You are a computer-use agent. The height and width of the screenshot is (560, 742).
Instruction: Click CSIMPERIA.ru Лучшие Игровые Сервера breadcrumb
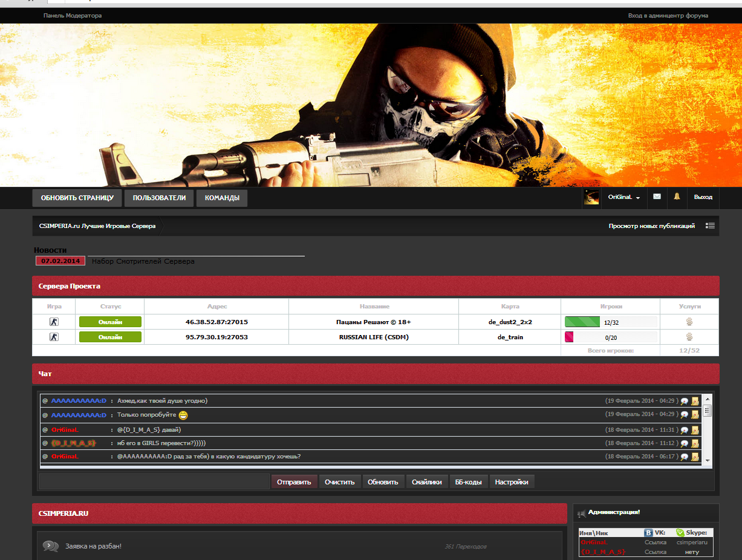pos(97,226)
